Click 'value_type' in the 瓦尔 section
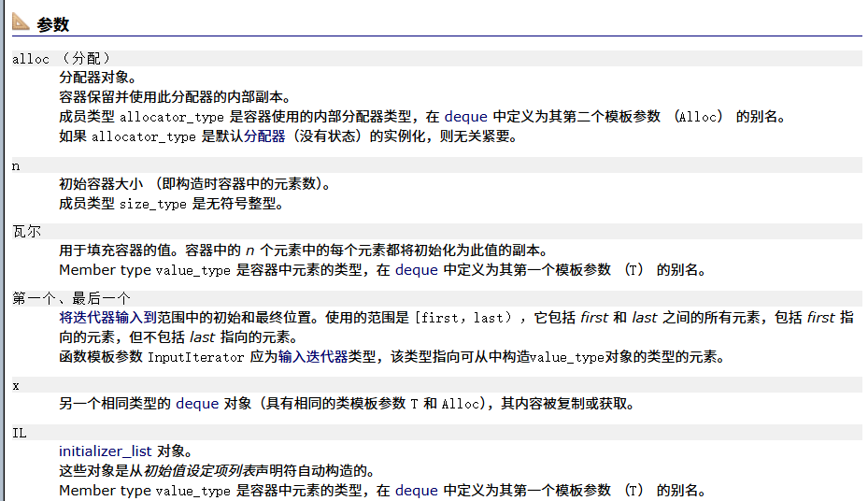The height and width of the screenshot is (501, 868). coord(192,271)
